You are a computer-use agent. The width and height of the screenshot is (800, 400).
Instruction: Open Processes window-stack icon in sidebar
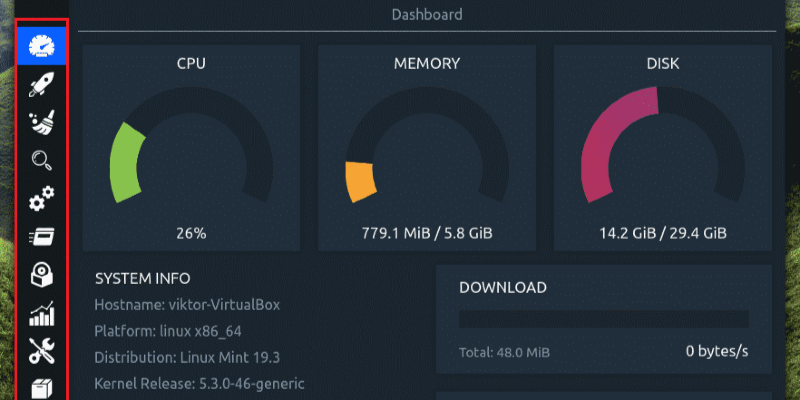tap(42, 237)
